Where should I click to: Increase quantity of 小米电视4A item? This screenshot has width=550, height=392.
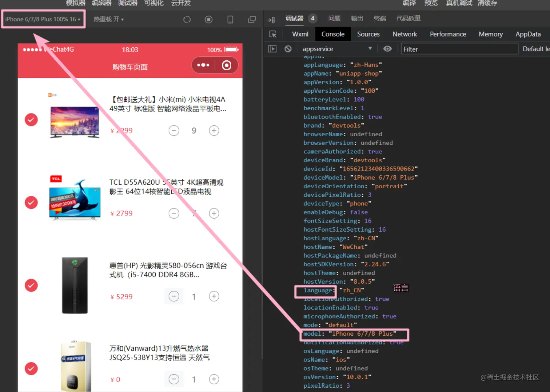pyautogui.click(x=214, y=131)
